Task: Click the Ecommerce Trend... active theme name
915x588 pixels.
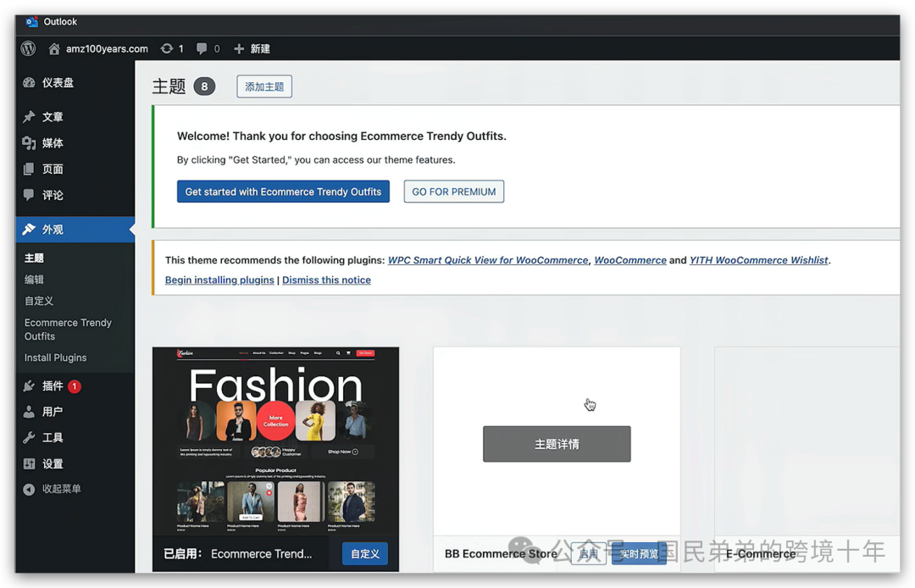Action: point(262,553)
